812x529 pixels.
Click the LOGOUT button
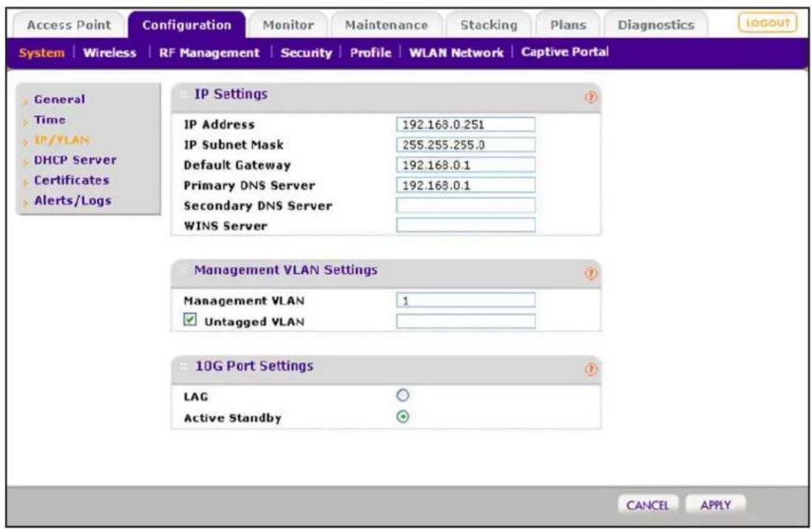(768, 23)
